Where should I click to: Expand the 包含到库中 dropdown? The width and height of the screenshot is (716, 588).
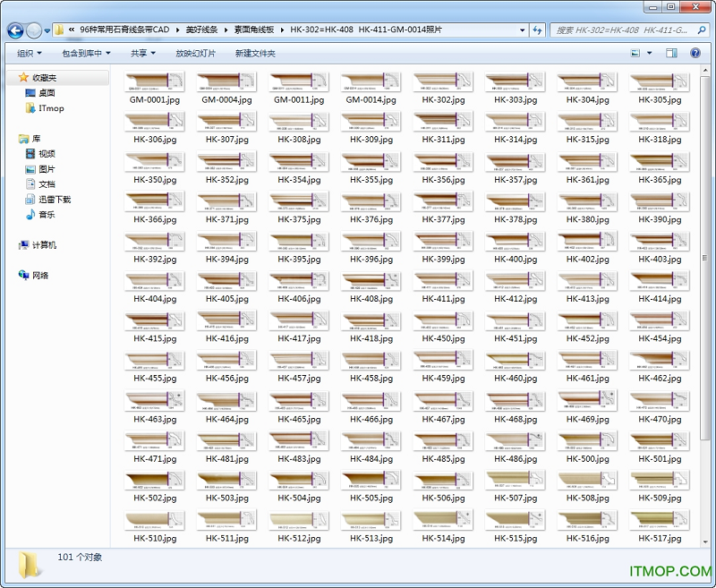tap(86, 54)
